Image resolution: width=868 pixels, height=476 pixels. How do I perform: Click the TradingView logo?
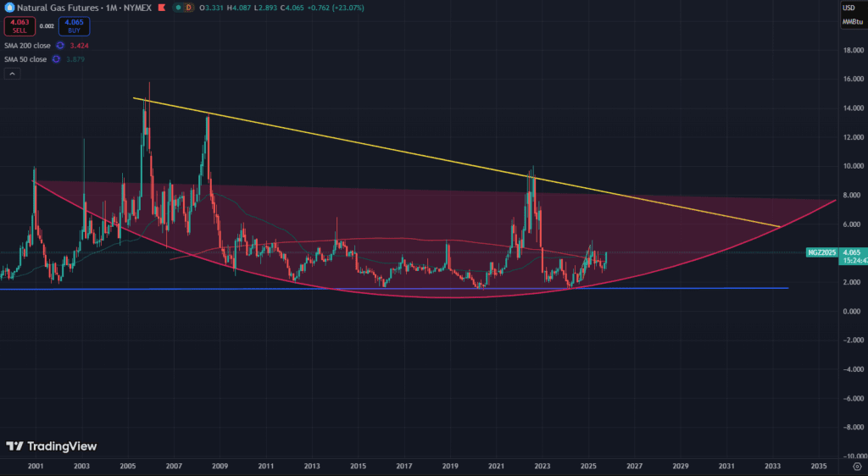click(x=51, y=446)
